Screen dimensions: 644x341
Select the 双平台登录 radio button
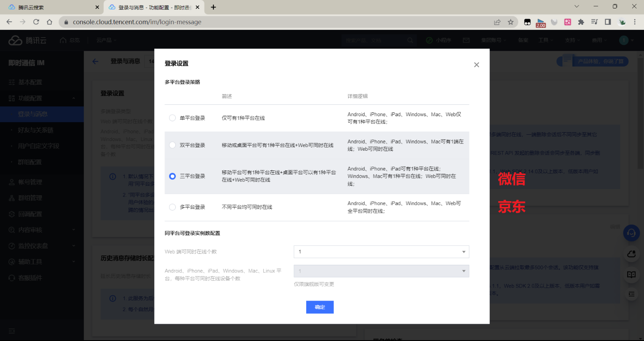tap(172, 145)
